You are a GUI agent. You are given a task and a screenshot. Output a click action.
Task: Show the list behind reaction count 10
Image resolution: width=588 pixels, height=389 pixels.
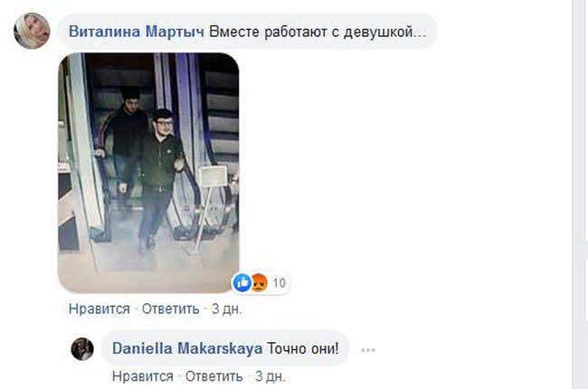click(x=279, y=283)
